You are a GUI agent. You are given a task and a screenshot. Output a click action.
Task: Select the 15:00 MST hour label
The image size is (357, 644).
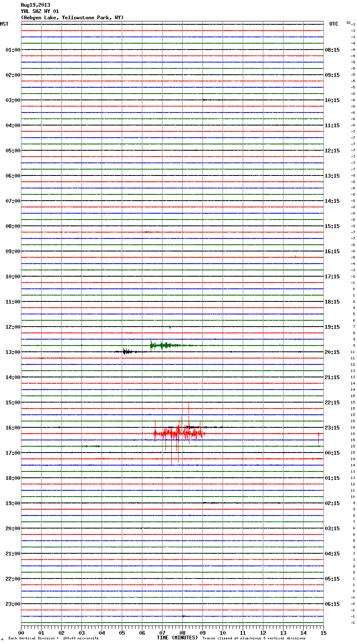(x=13, y=403)
